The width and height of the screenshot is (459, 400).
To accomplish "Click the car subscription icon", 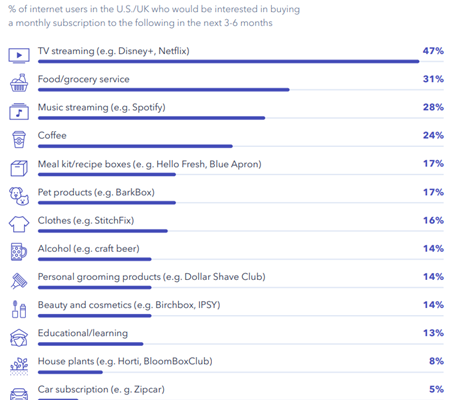I will point(19,394).
